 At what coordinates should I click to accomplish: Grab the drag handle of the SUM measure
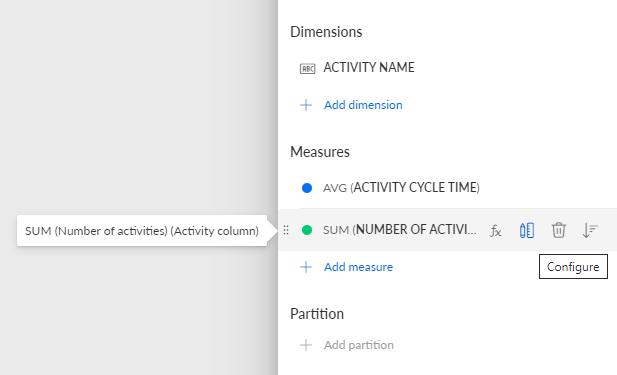286,230
